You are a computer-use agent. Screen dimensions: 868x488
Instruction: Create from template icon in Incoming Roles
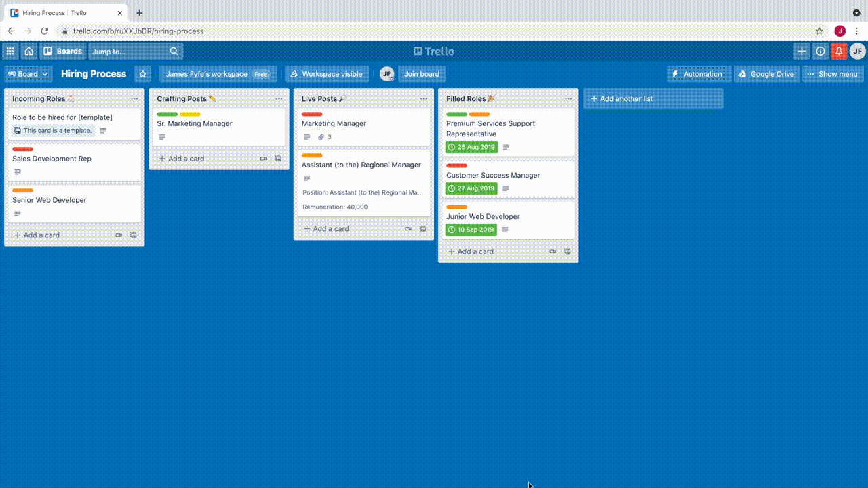(134, 235)
